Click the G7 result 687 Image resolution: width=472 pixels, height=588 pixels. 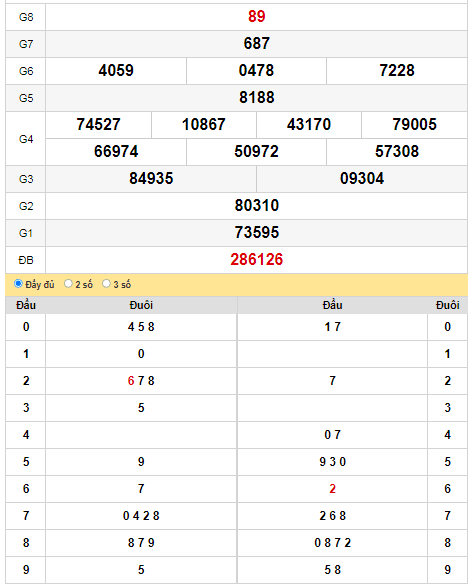click(x=256, y=44)
